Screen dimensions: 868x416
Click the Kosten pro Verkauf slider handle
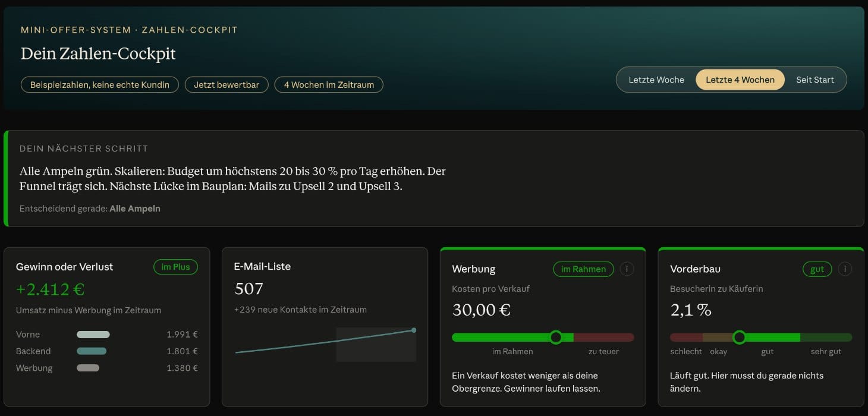[x=556, y=338]
